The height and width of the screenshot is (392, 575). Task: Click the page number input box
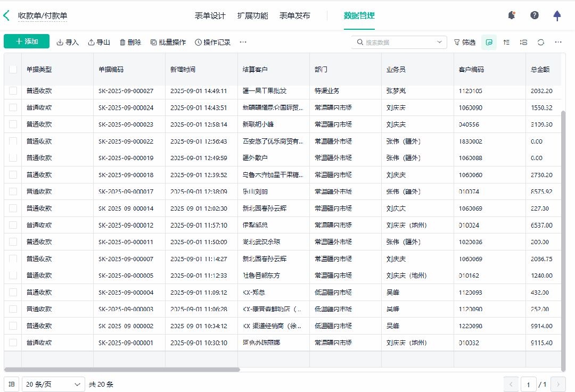[x=529, y=385]
